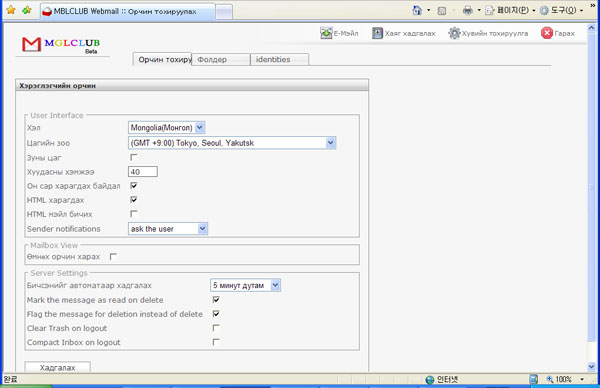Click the scrollbar down arrow
The height and width of the screenshot is (388, 600).
592,367
